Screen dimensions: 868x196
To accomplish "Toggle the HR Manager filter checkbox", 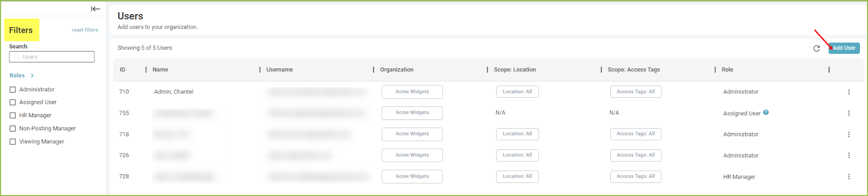I will click(x=12, y=115).
